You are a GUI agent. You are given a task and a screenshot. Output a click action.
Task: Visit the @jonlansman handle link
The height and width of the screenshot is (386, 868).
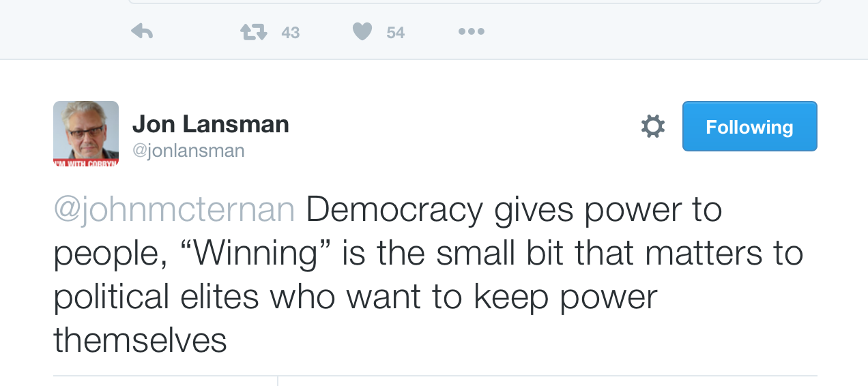tap(188, 150)
